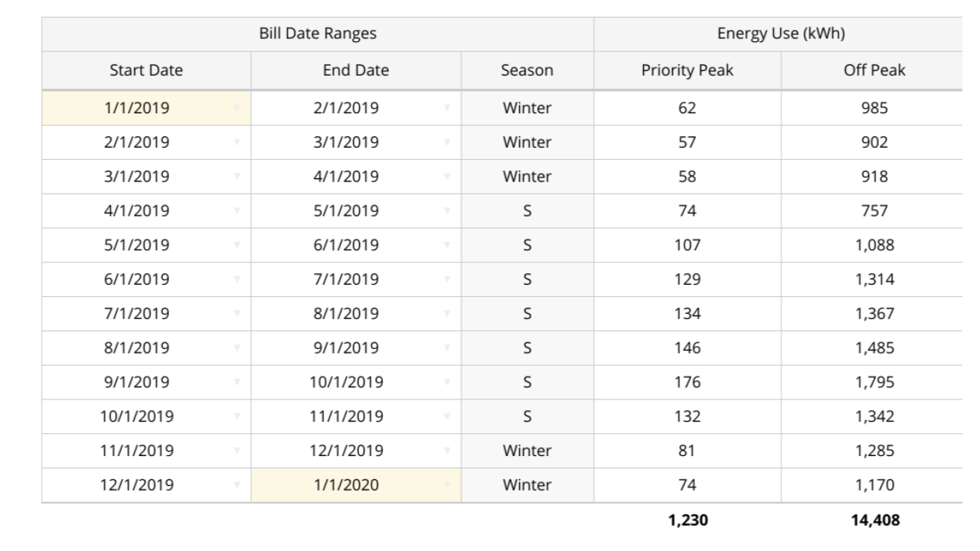The width and height of the screenshot is (980, 551).
Task: Select Off Peak cell showing 1,795
Action: coord(873,383)
